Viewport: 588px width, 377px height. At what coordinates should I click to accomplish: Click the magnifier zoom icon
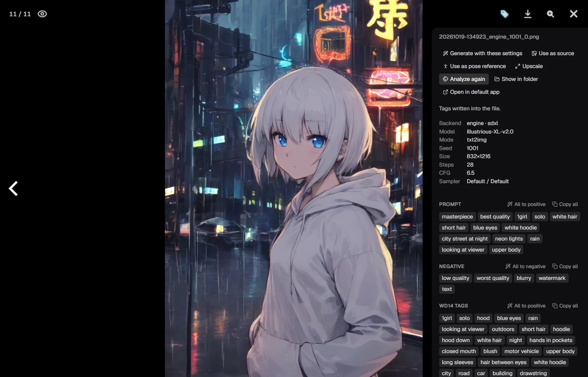(x=551, y=14)
